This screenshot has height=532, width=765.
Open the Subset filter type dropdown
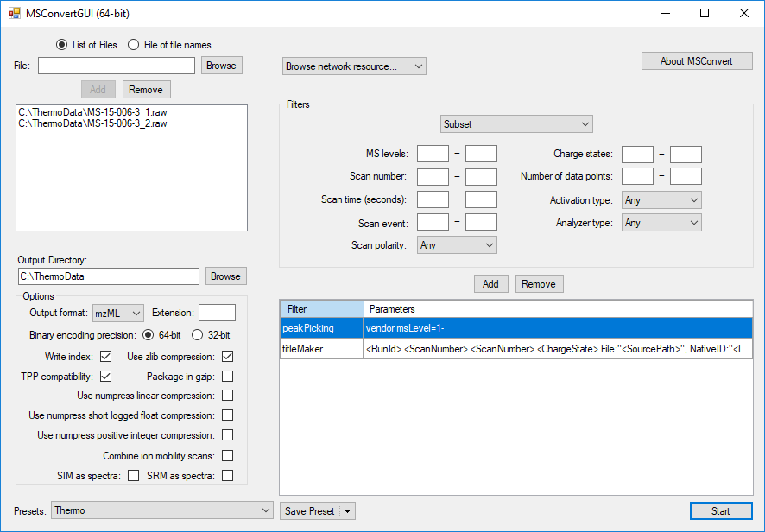pos(516,124)
